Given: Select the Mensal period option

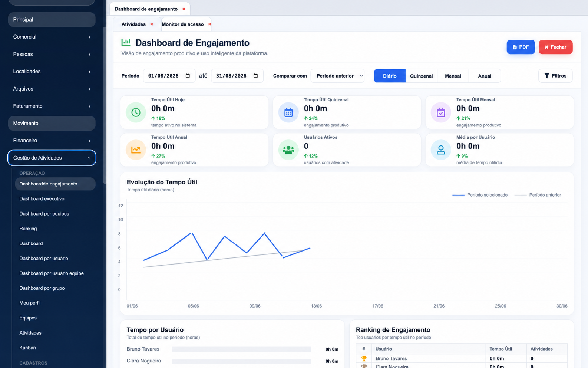Looking at the screenshot, I should (453, 76).
